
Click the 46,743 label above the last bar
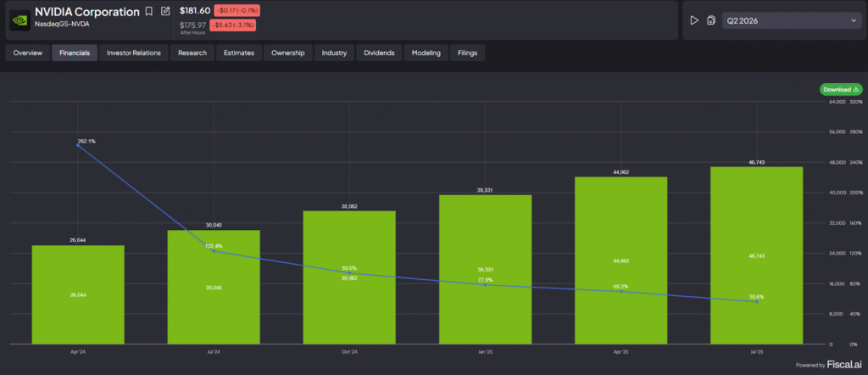[x=757, y=162]
